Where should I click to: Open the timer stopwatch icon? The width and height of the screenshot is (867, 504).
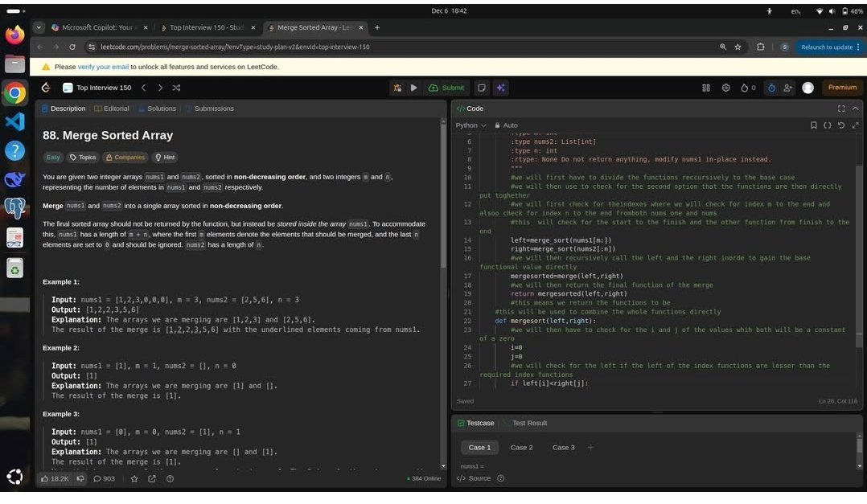click(772, 88)
